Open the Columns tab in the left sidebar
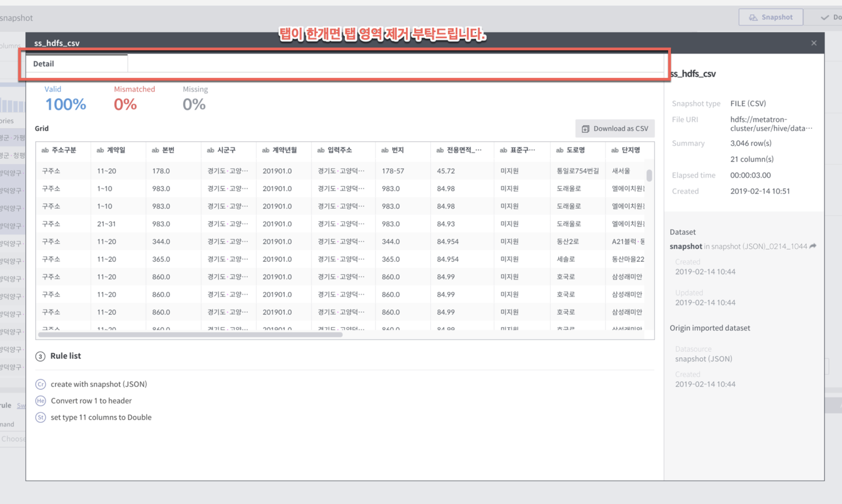842x504 pixels. (10, 46)
